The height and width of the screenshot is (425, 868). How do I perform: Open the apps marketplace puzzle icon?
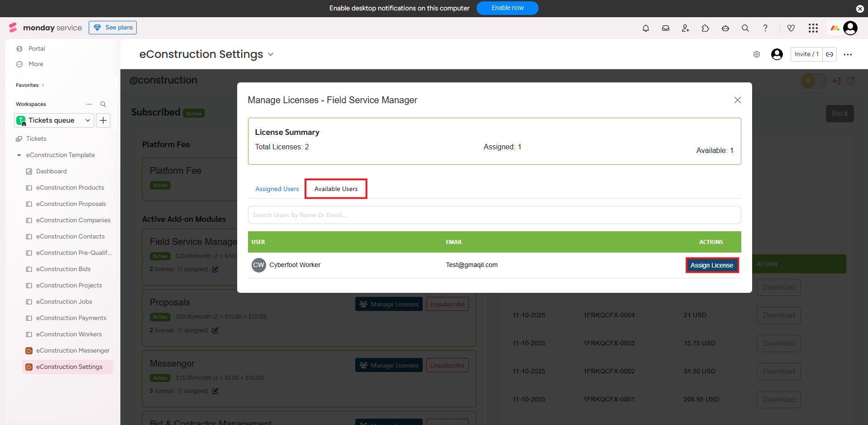click(706, 28)
